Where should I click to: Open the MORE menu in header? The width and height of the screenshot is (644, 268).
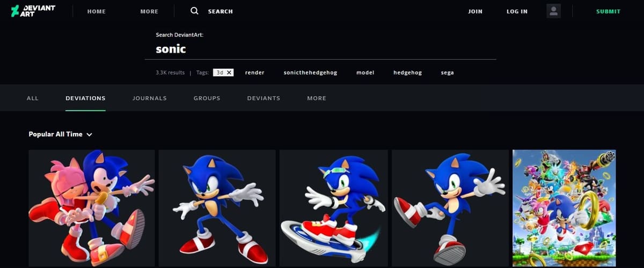pyautogui.click(x=149, y=11)
